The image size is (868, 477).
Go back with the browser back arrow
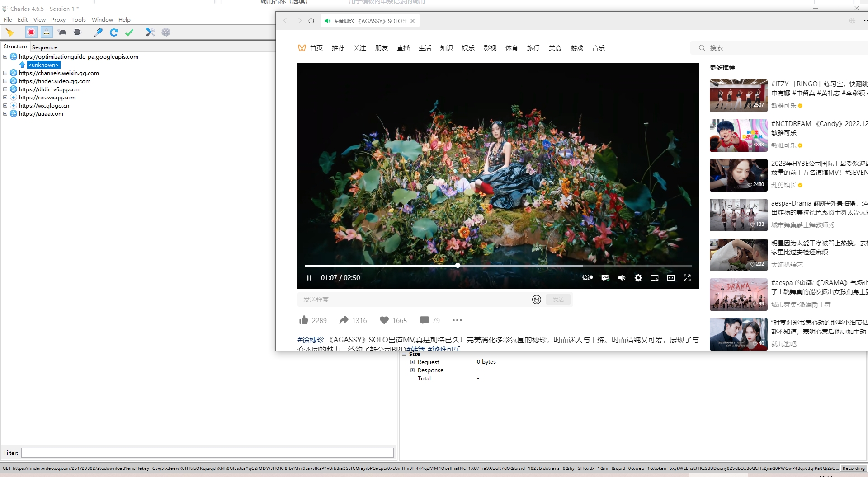285,21
